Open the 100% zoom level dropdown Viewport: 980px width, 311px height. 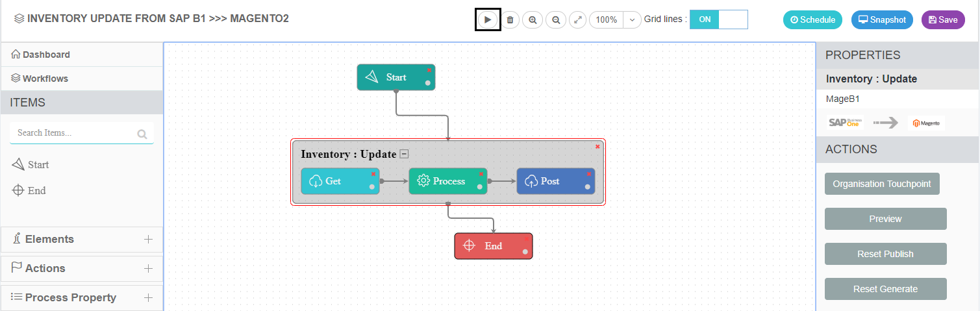click(632, 20)
